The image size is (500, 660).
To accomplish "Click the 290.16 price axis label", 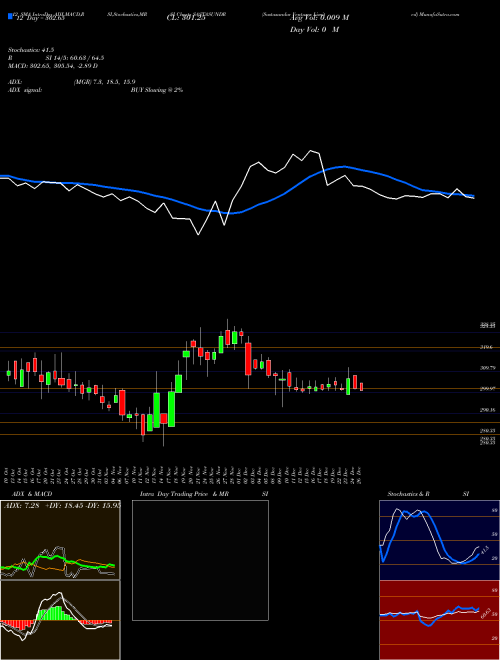I will [x=487, y=410].
